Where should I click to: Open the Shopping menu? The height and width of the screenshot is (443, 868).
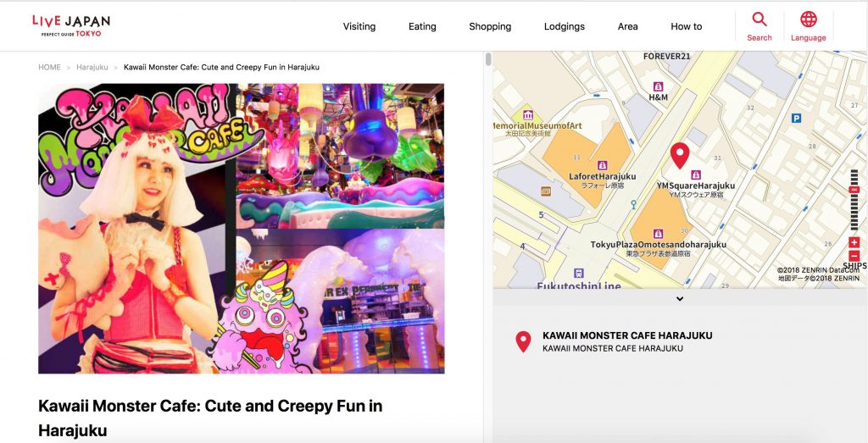coord(490,26)
